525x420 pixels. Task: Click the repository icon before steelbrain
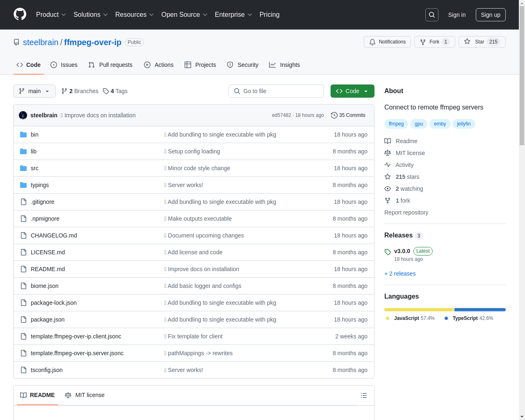[16, 42]
